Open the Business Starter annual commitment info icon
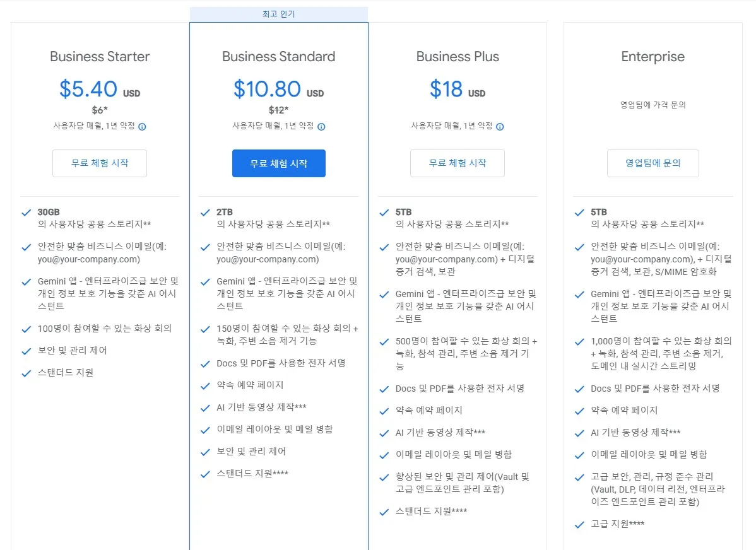The width and height of the screenshot is (756, 550). tap(143, 126)
